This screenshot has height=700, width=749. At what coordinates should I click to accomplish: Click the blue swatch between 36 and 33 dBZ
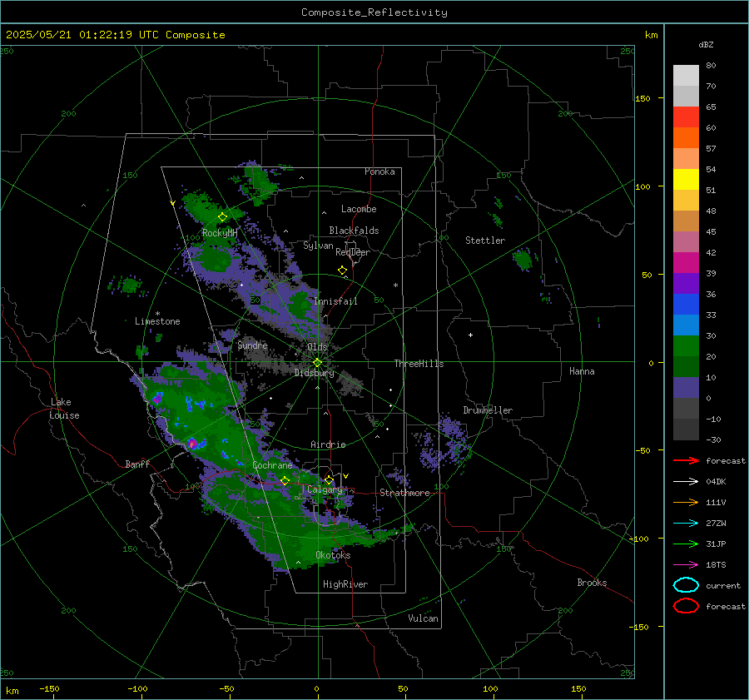click(x=686, y=305)
